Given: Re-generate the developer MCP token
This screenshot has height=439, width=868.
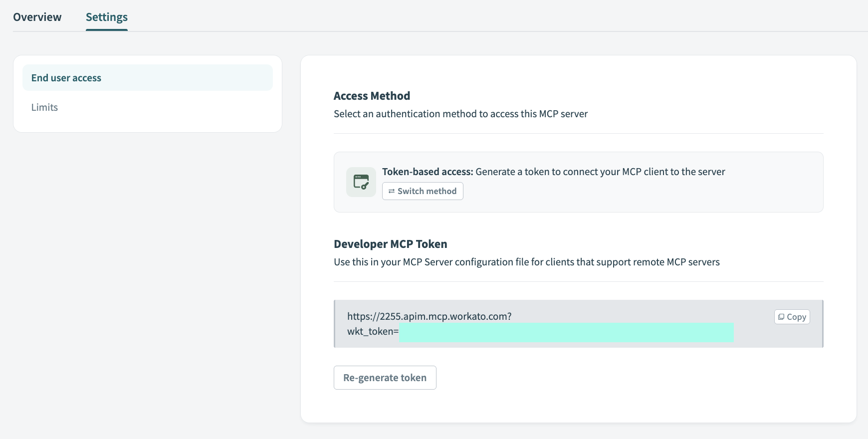Looking at the screenshot, I should click(x=385, y=378).
